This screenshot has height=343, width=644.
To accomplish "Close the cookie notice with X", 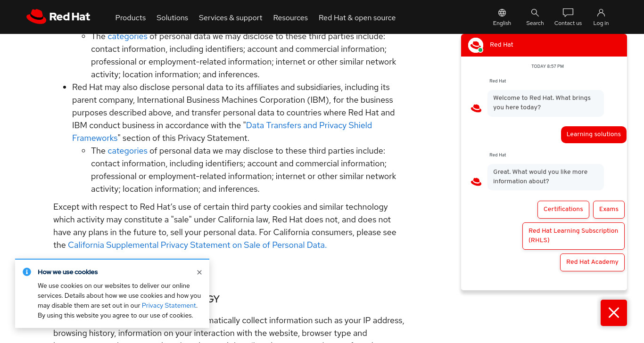I will click(x=199, y=272).
